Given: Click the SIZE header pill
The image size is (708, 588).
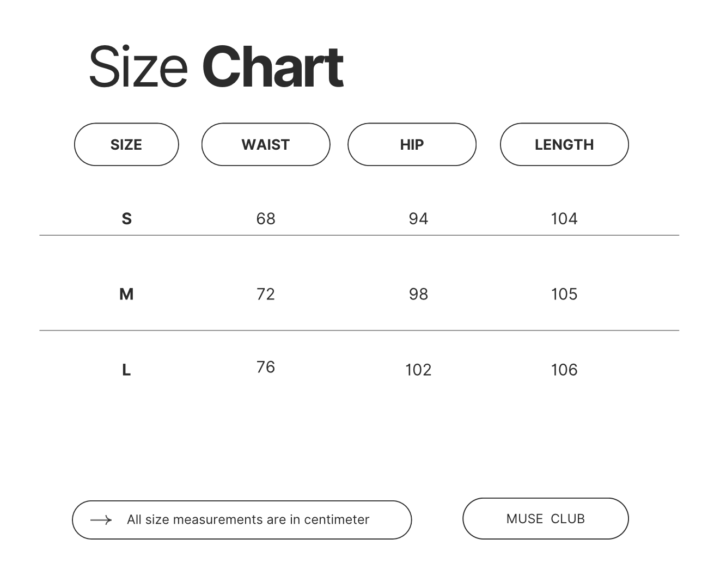Looking at the screenshot, I should click(126, 144).
